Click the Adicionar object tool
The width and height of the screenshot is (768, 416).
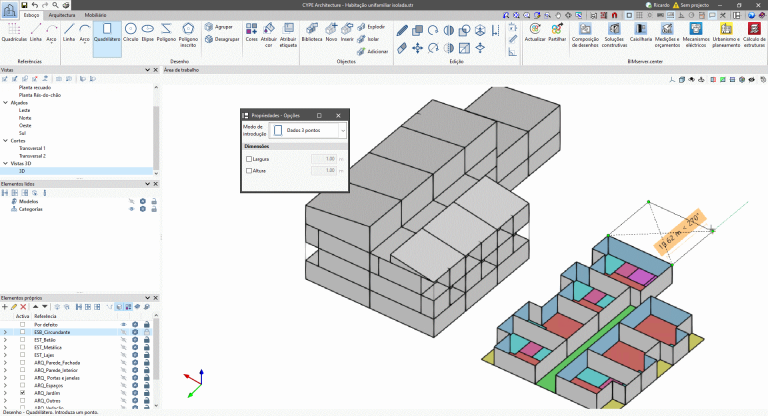pyautogui.click(x=372, y=51)
